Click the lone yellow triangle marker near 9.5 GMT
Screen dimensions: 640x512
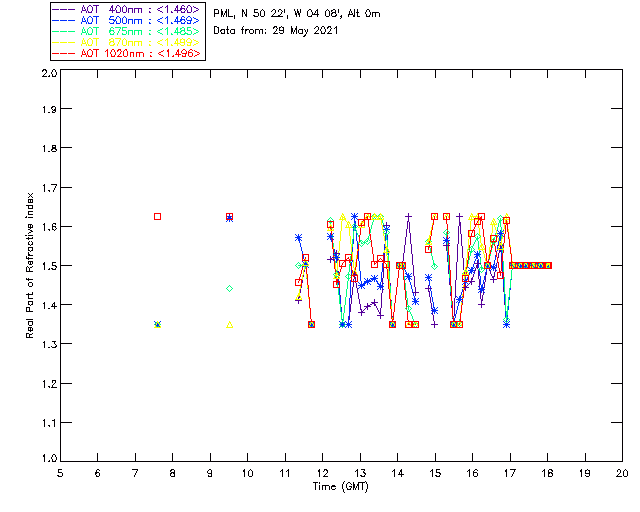click(230, 325)
